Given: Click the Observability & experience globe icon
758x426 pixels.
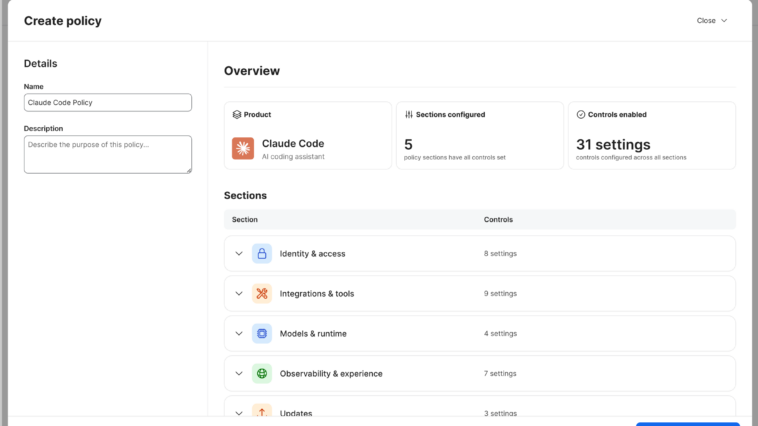Looking at the screenshot, I should pyautogui.click(x=262, y=373).
